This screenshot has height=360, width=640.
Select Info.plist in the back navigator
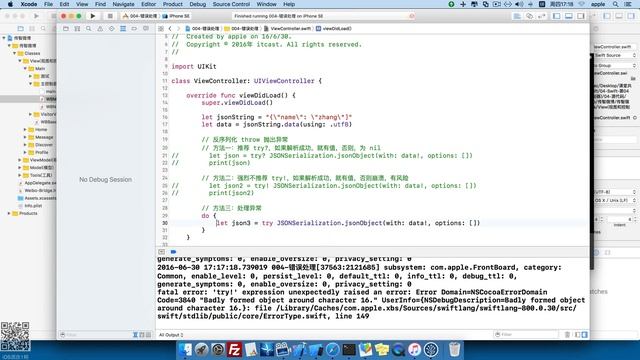33,206
